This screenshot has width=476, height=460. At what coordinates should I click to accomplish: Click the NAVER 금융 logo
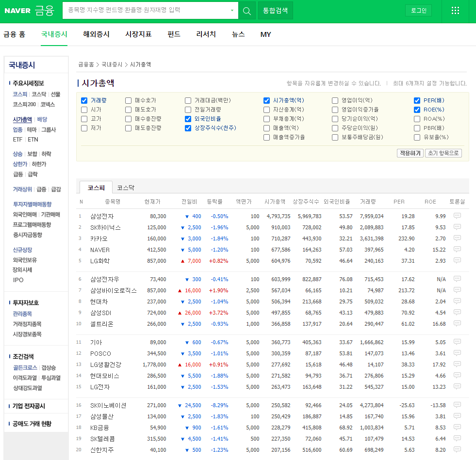[x=29, y=11]
